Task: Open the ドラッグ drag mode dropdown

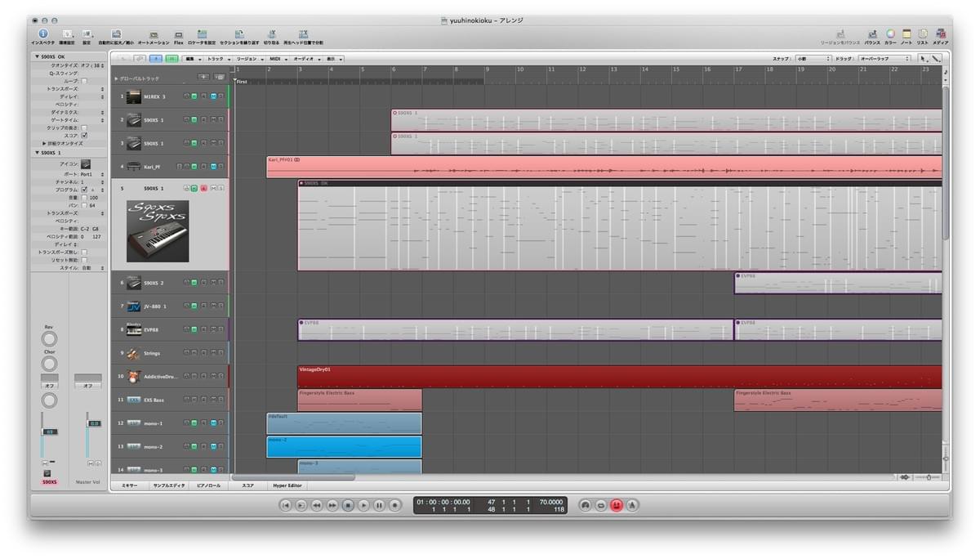Action: coord(884,59)
